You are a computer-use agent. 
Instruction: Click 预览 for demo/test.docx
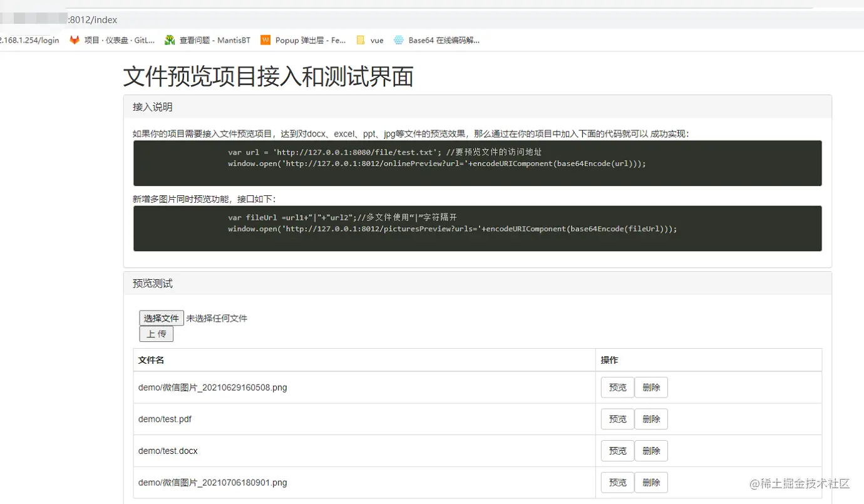[x=617, y=451]
